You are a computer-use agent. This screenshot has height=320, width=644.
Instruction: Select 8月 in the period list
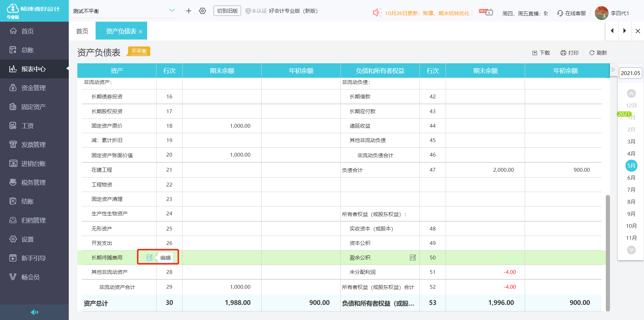coord(631,202)
